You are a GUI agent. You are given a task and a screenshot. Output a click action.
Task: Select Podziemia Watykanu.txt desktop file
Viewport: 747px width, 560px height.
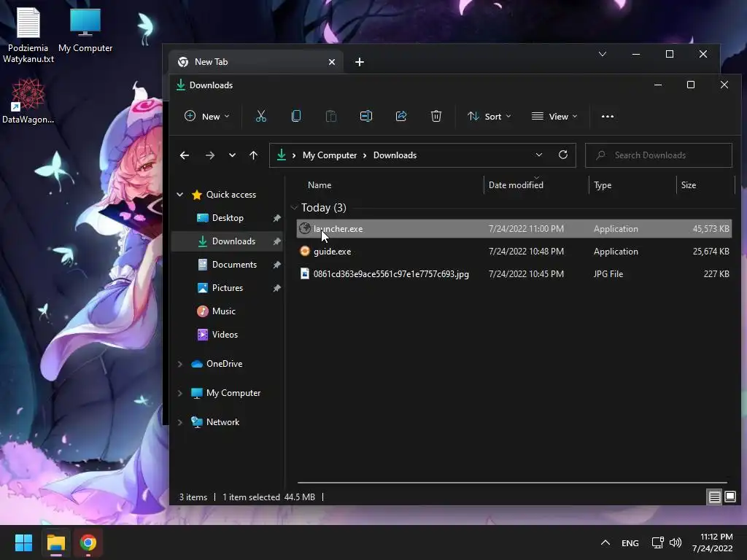[x=28, y=36]
